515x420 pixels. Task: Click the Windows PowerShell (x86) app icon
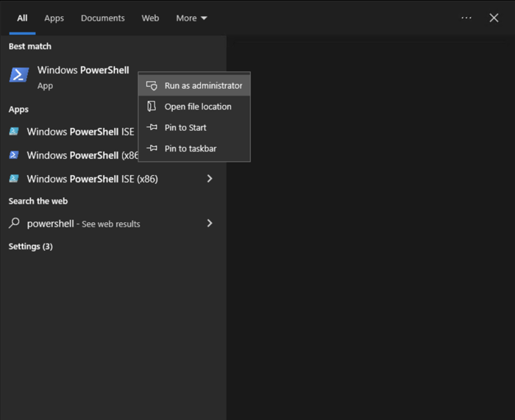14,155
